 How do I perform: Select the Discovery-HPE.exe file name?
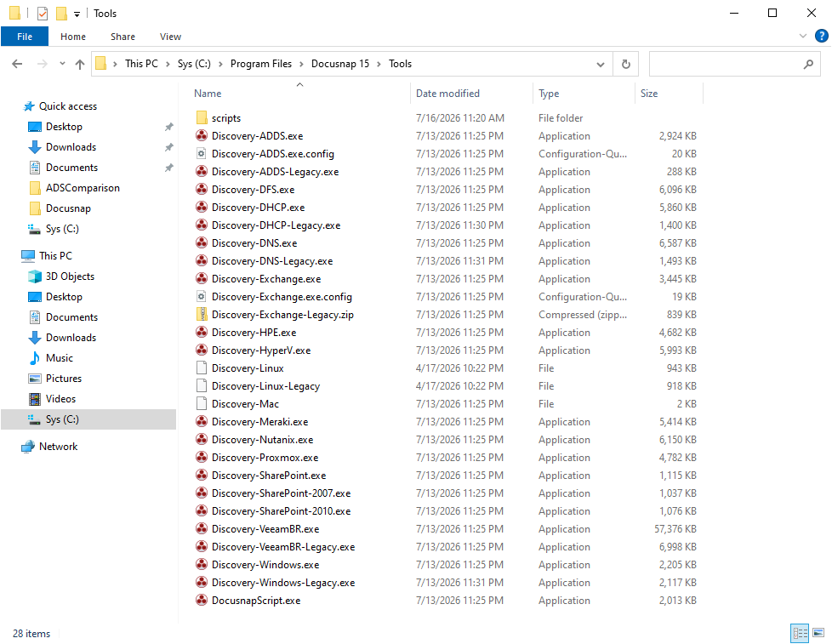click(254, 333)
